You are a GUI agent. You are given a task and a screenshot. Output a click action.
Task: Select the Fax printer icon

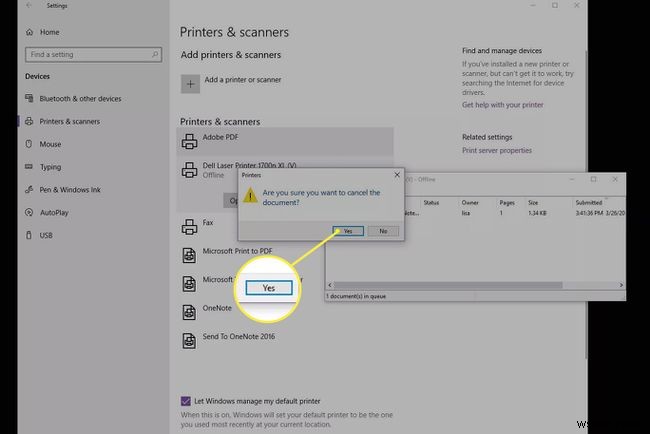[189, 227]
